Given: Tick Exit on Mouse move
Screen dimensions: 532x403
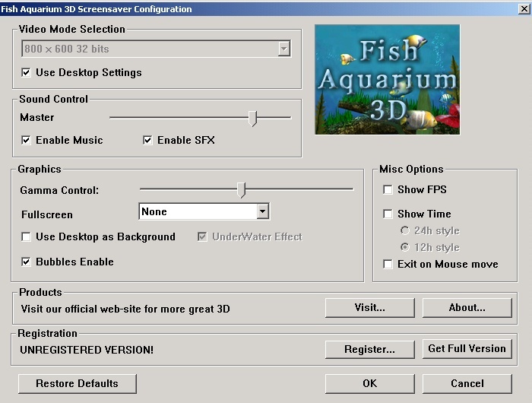Looking at the screenshot, I should (388, 264).
